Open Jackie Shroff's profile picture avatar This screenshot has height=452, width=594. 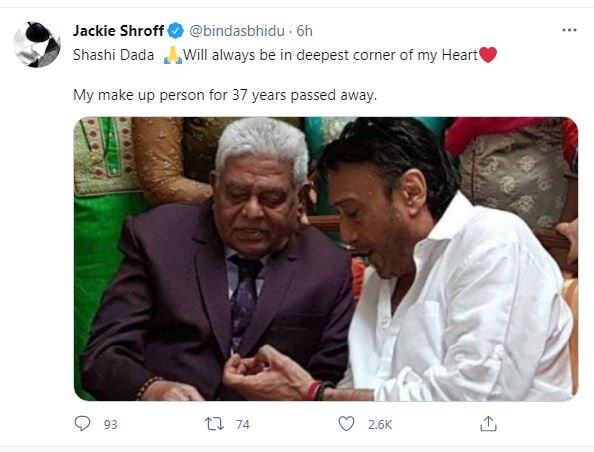point(37,45)
